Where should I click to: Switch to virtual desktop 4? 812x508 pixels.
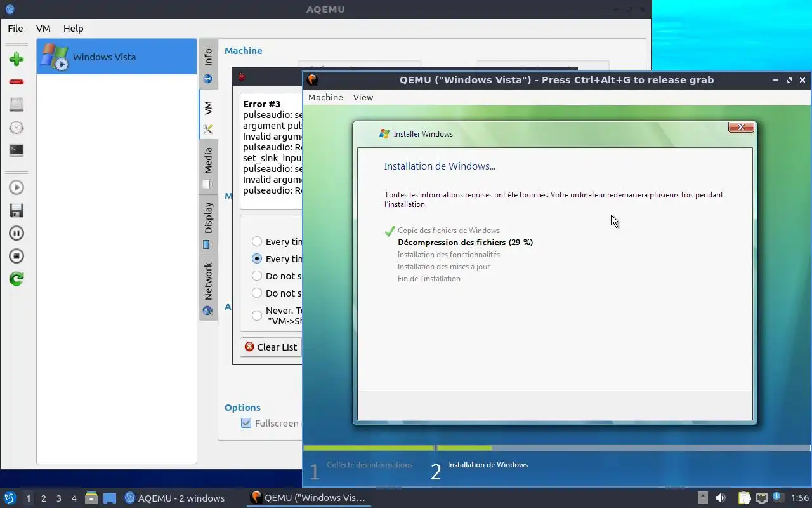coord(74,498)
